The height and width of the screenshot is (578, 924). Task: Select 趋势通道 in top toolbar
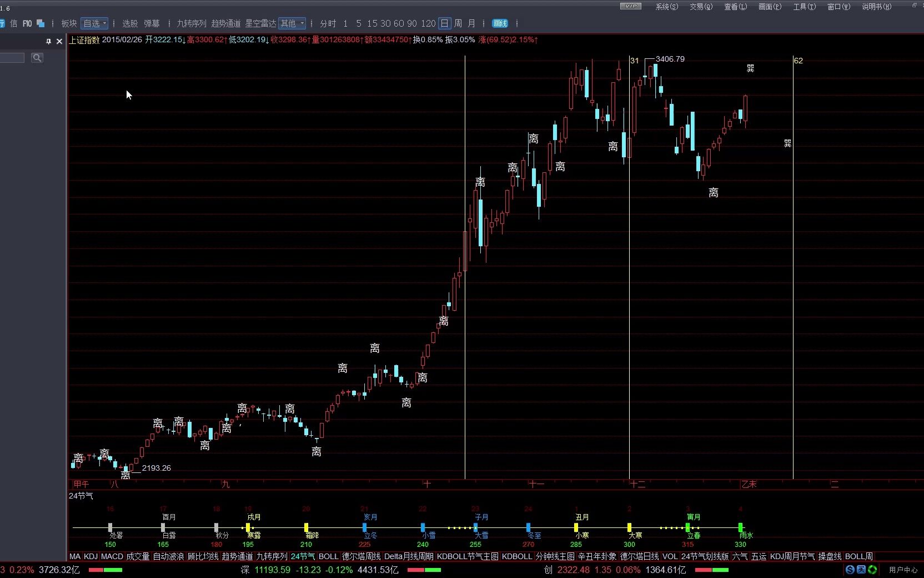coord(226,23)
